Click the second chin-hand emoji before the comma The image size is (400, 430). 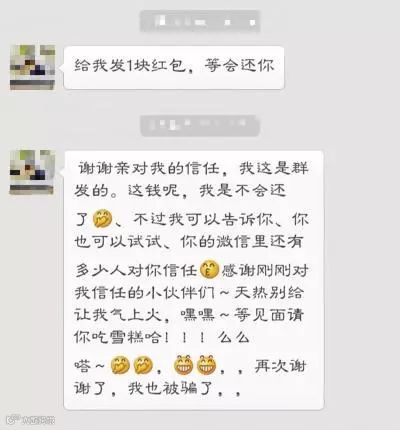point(143,366)
